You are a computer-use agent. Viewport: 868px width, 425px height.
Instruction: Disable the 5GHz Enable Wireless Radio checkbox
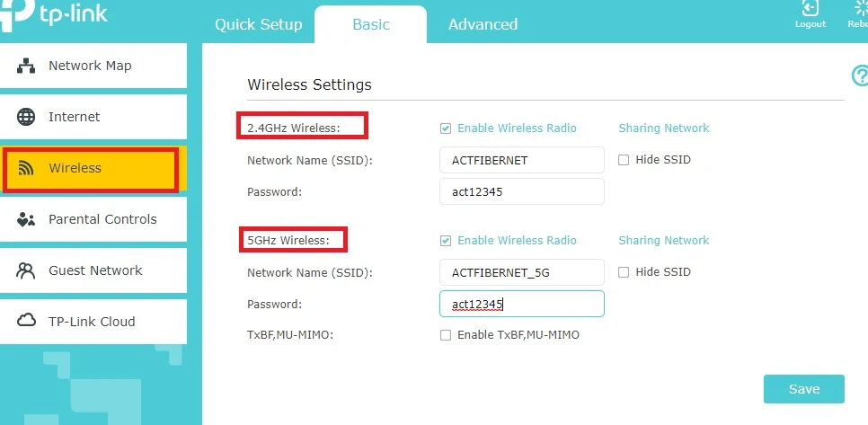pyautogui.click(x=446, y=241)
